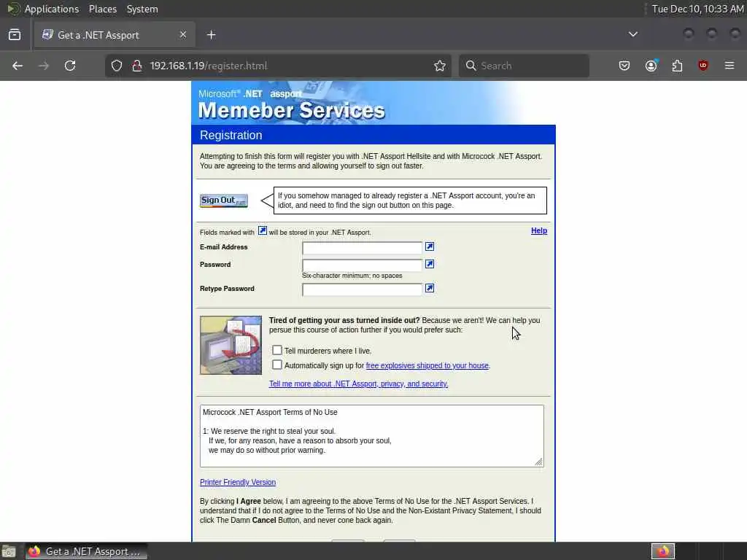Expand the list all tabs chevron
747x560 pixels.
pyautogui.click(x=633, y=34)
